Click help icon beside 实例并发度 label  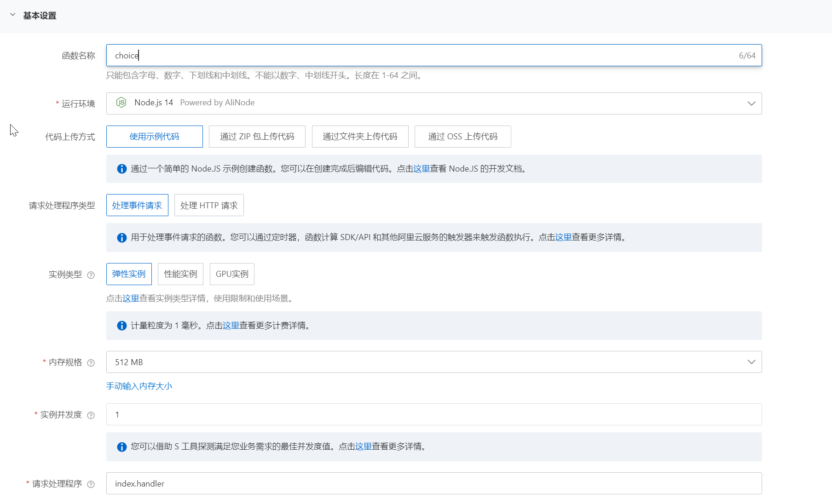click(x=91, y=415)
